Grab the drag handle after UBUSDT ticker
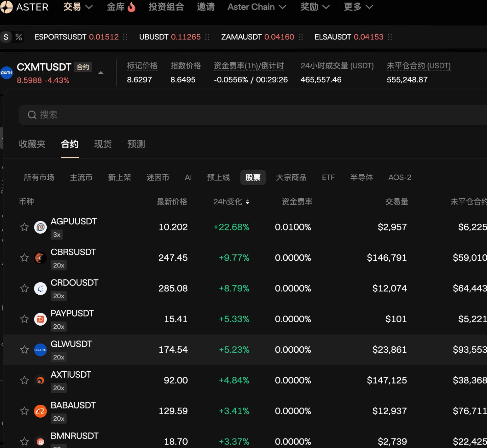Screen dimensions: 487x448 [207, 37]
